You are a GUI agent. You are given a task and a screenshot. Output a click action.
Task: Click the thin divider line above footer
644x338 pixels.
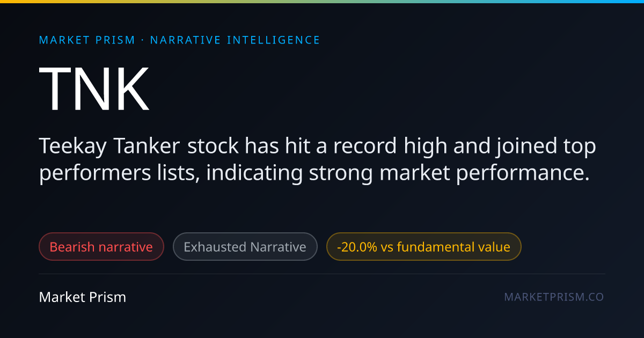(322, 274)
